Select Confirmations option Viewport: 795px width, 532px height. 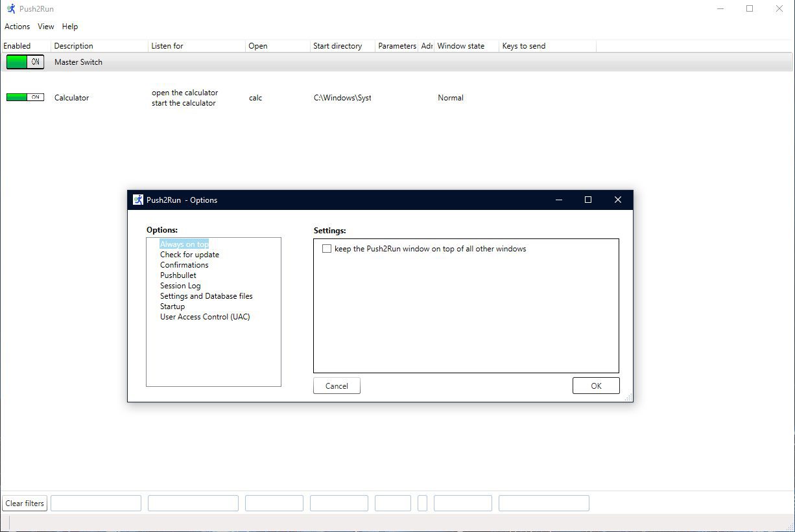point(184,265)
